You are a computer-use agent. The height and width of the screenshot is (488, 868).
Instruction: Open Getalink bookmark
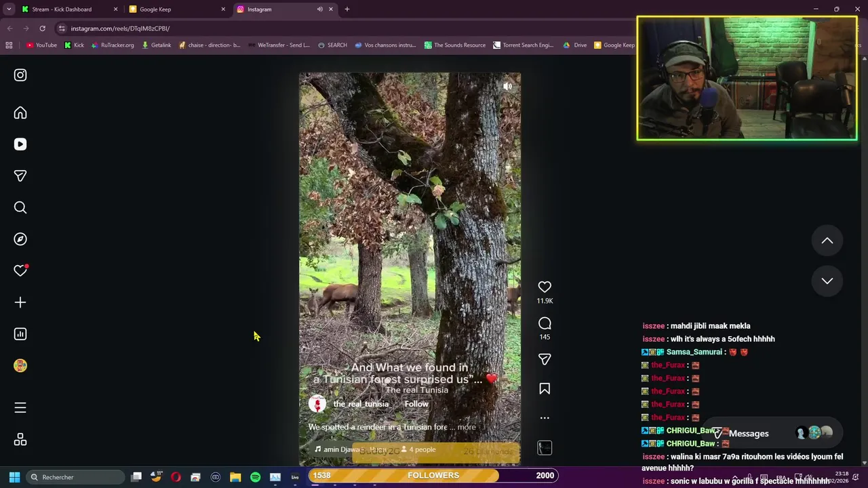click(156, 45)
